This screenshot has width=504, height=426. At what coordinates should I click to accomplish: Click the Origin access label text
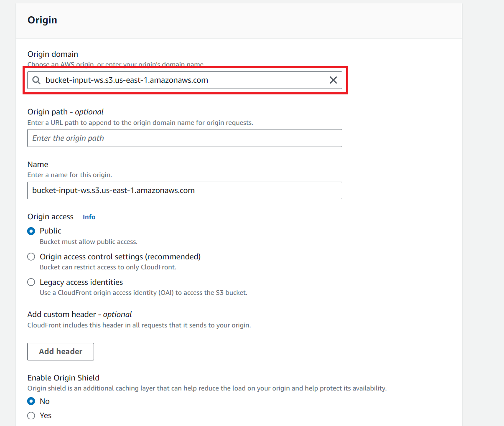tap(51, 217)
